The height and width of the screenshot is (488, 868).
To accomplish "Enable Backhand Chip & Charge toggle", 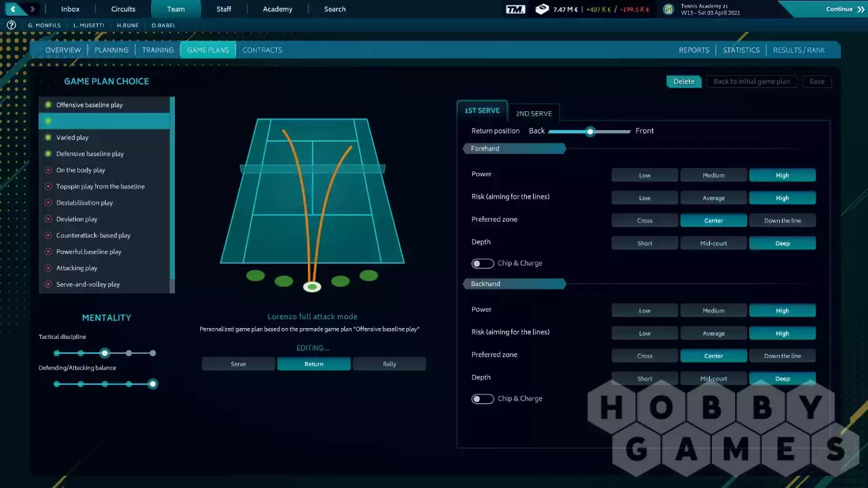I will point(483,399).
